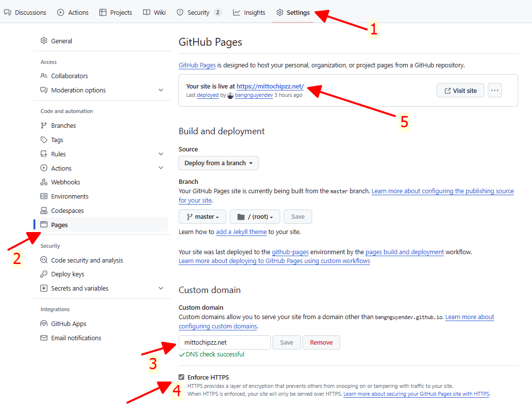Click the Projects tab table icon
The width and height of the screenshot is (532, 412).
[x=103, y=13]
